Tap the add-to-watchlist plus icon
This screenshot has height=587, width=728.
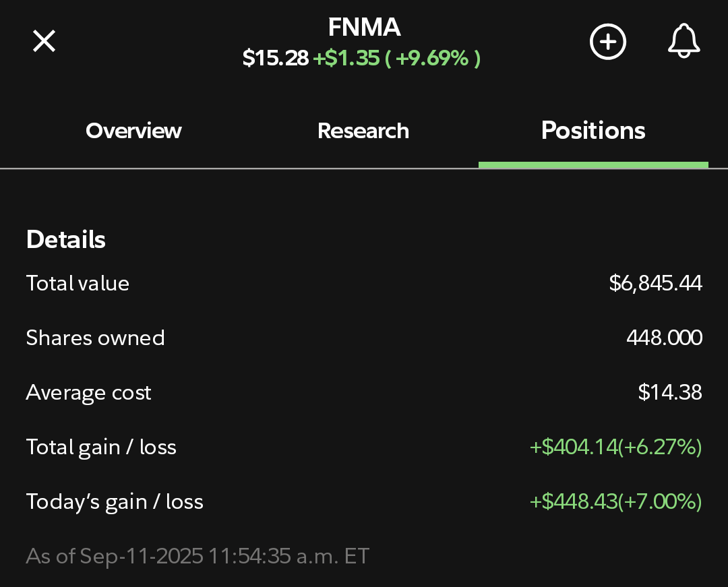tap(608, 41)
